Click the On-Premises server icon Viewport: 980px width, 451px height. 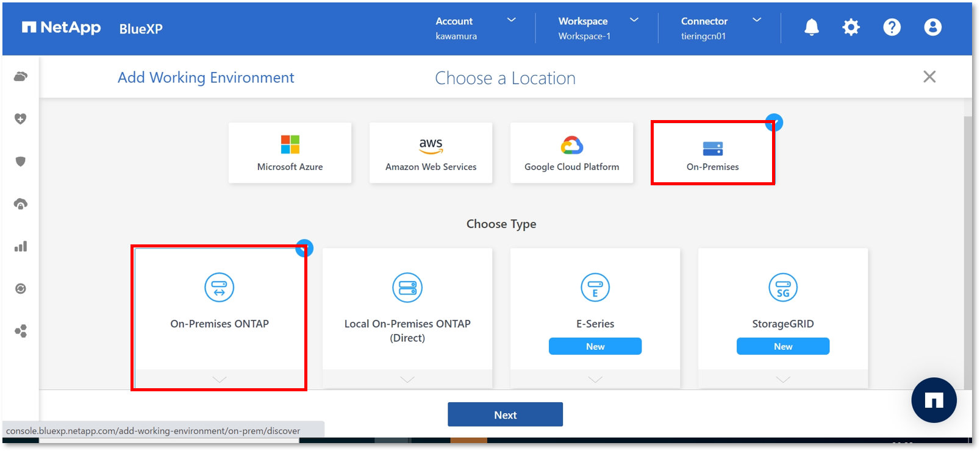(x=712, y=148)
